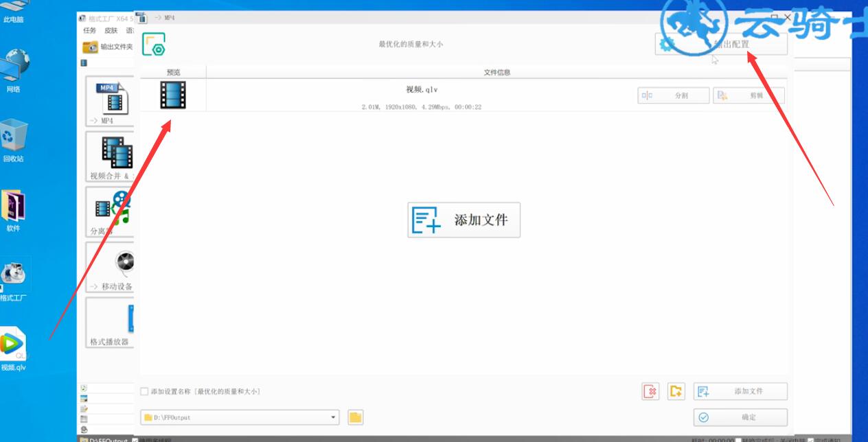Click the yellow browse folder icon
Image resolution: width=868 pixels, height=442 pixels.
(355, 417)
